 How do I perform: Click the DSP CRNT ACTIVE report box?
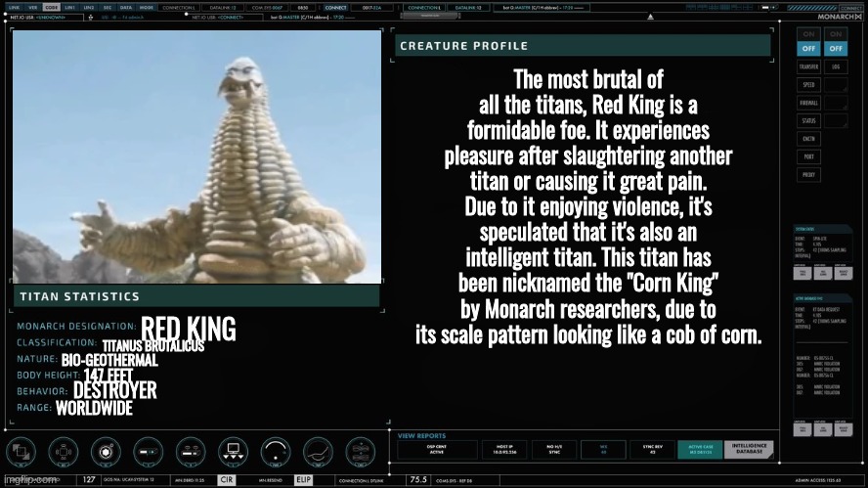[437, 449]
